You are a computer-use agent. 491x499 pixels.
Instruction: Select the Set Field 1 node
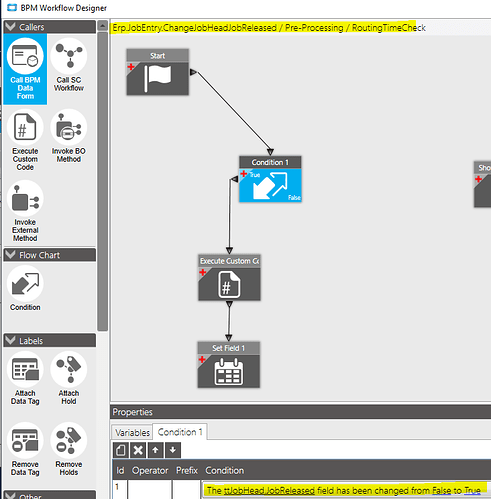[229, 365]
